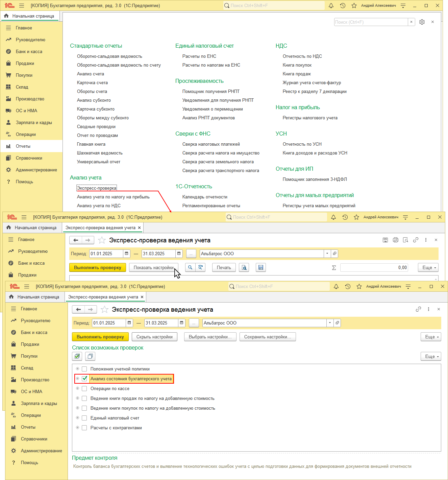The image size is (448, 480).
Task: Add front window form to favorites star
Action: (105, 309)
